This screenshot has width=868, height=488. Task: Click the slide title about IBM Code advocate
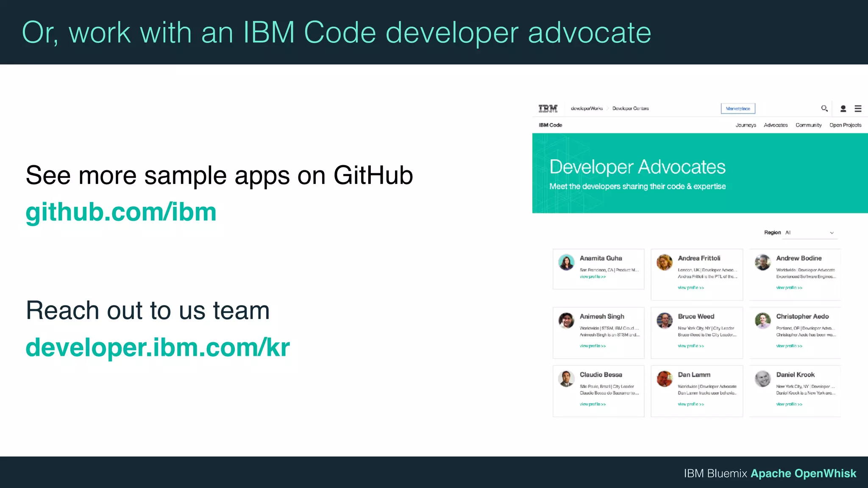coord(337,33)
